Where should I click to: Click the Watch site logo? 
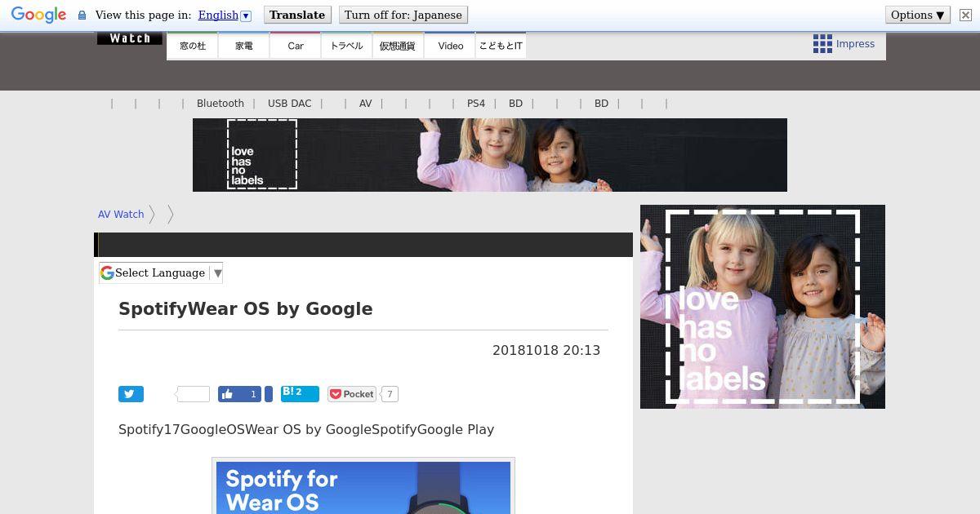click(130, 38)
